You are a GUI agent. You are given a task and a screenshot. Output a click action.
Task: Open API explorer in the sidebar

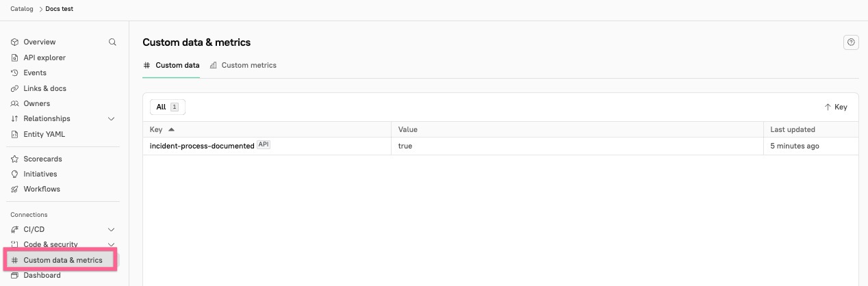44,57
